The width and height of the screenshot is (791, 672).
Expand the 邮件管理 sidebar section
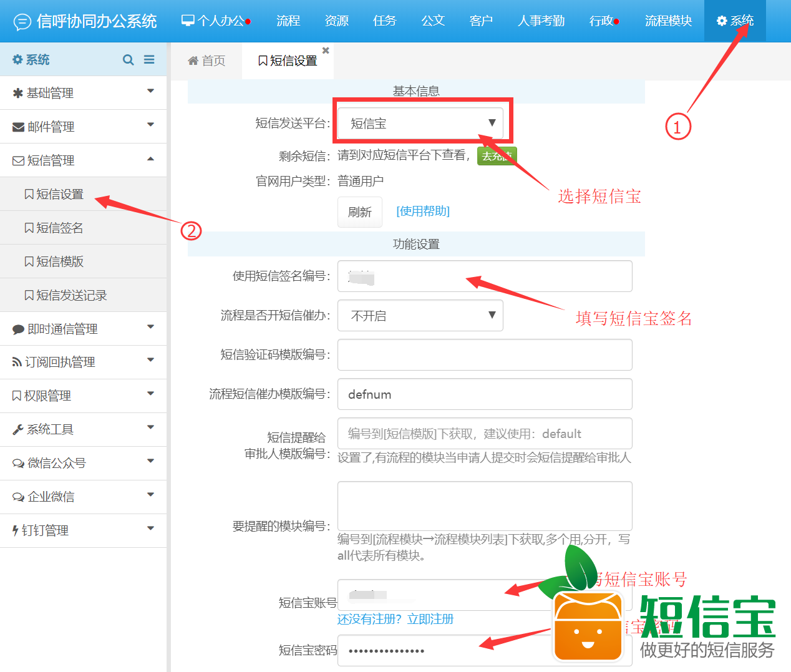(x=83, y=127)
